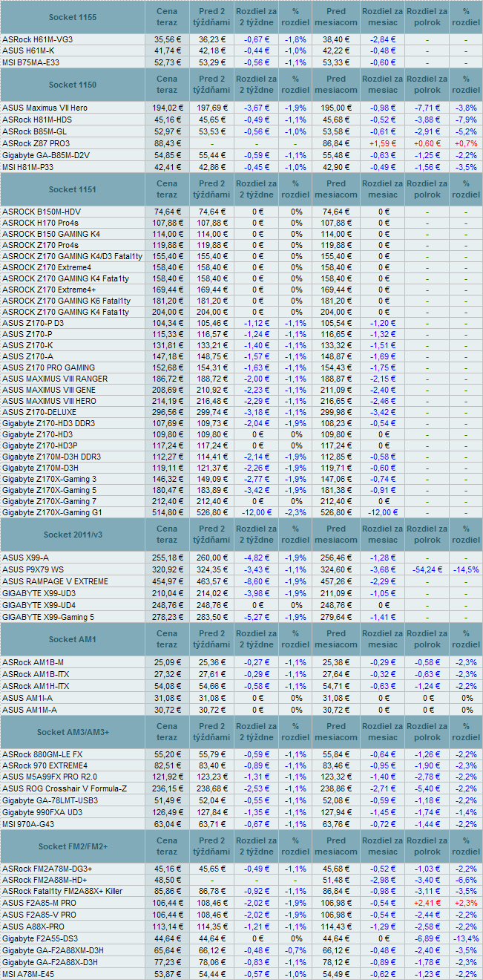The height and width of the screenshot is (980, 483).
Task: Click the 514,80 € current price
Action: [x=167, y=512]
